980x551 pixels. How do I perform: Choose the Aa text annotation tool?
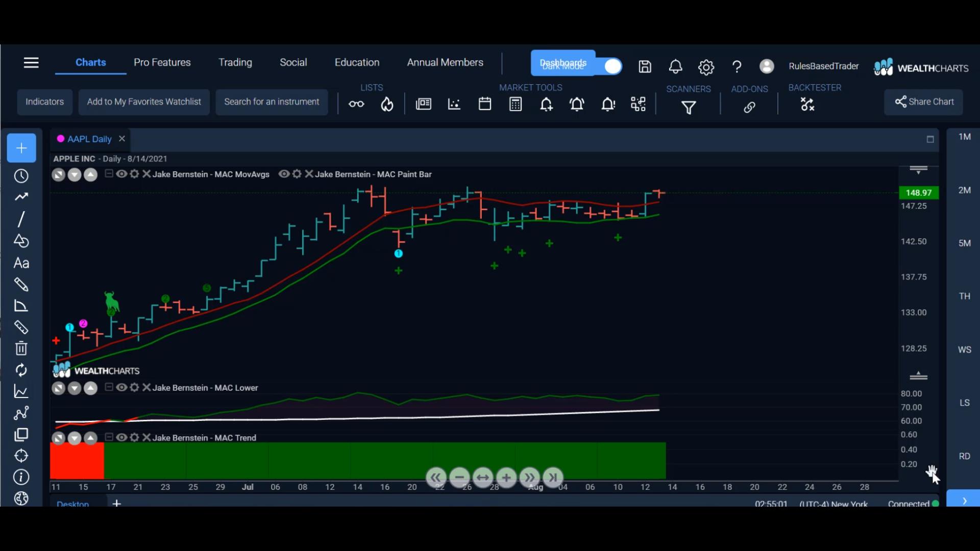click(x=21, y=263)
